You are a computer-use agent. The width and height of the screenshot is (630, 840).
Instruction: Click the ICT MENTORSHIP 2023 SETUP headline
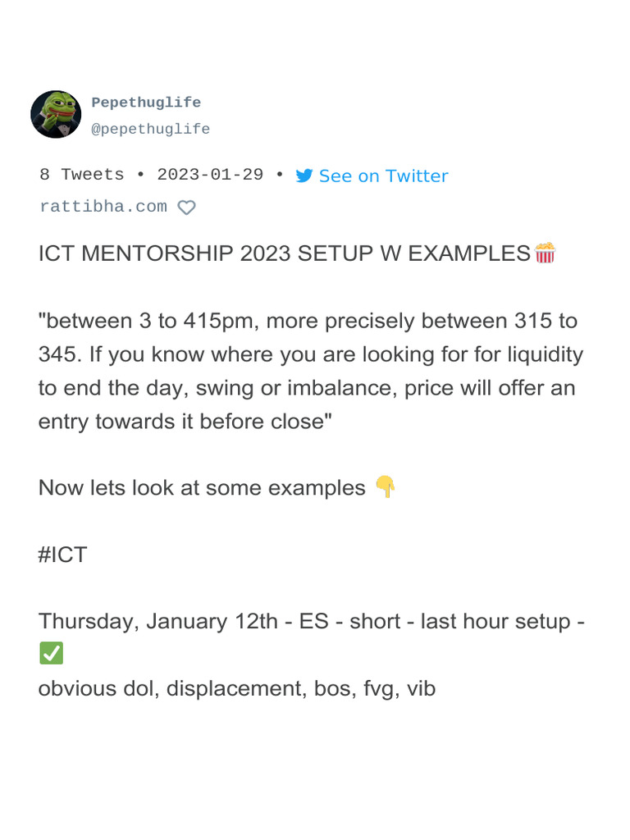click(x=284, y=253)
